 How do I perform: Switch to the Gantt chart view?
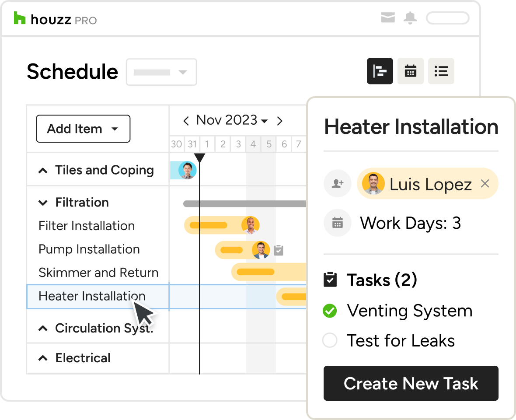tap(380, 71)
